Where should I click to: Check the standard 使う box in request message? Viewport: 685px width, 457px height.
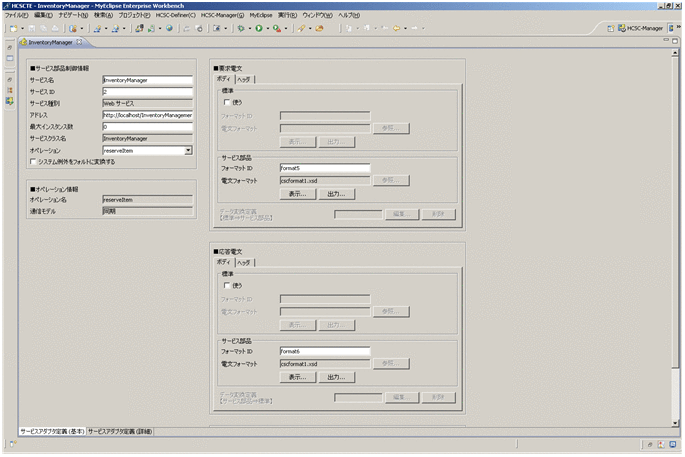click(227, 102)
